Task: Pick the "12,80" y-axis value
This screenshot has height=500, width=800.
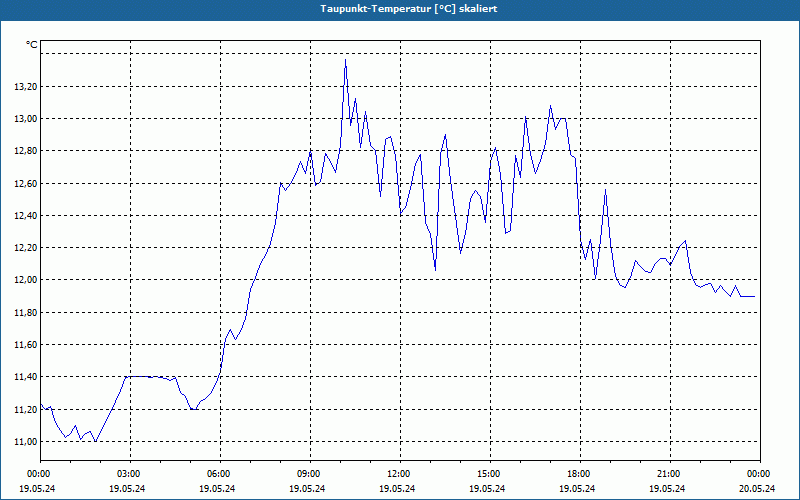Action: 26,151
